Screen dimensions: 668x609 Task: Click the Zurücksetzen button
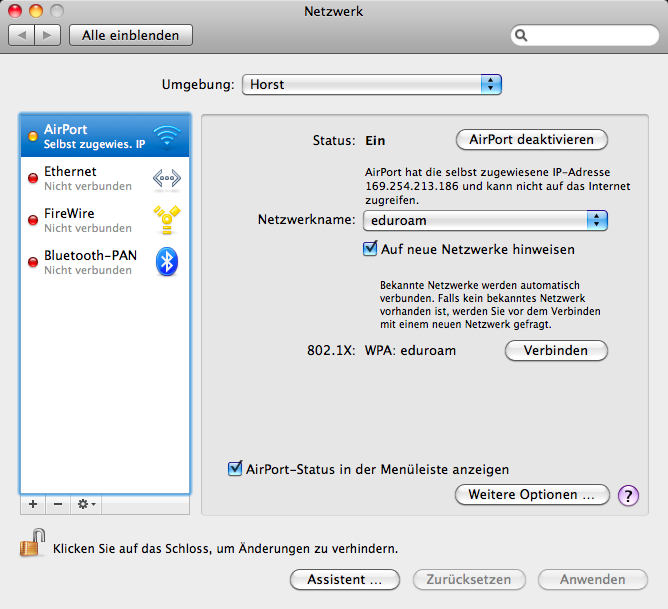click(x=469, y=580)
